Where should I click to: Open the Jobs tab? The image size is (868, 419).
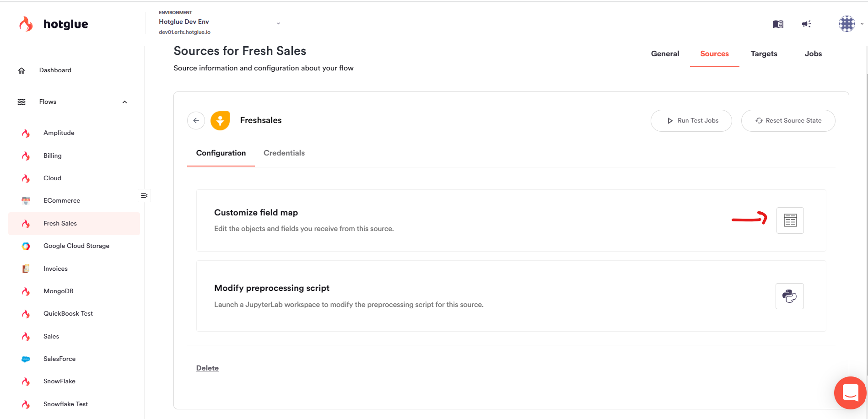813,54
